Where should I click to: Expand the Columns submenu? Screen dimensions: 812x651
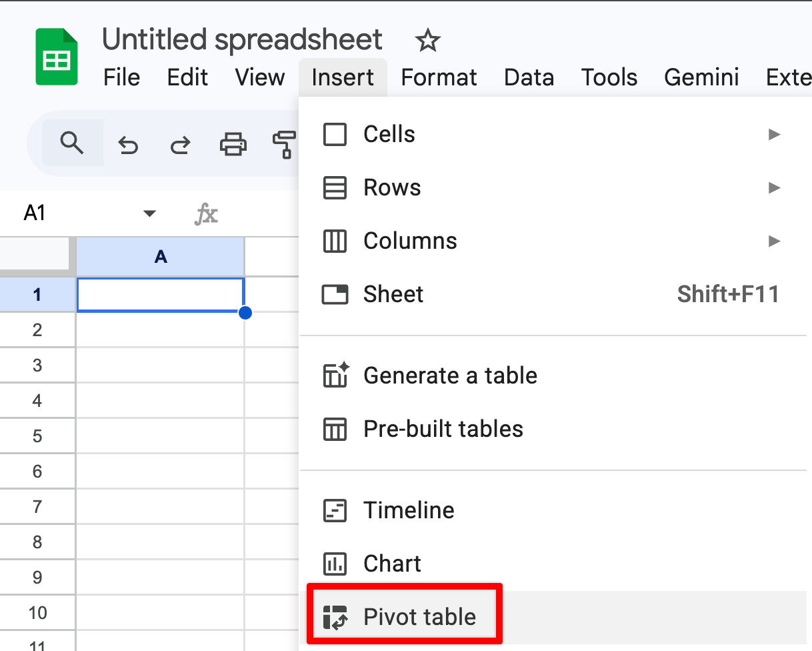tap(773, 241)
